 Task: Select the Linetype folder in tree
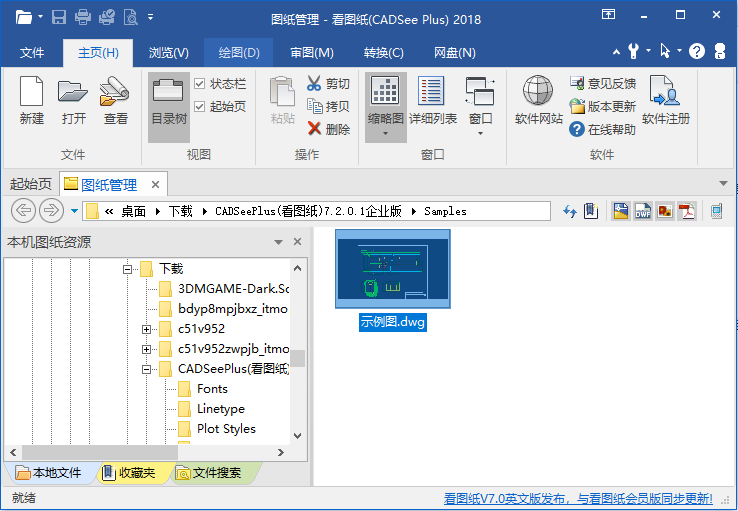click(x=221, y=409)
